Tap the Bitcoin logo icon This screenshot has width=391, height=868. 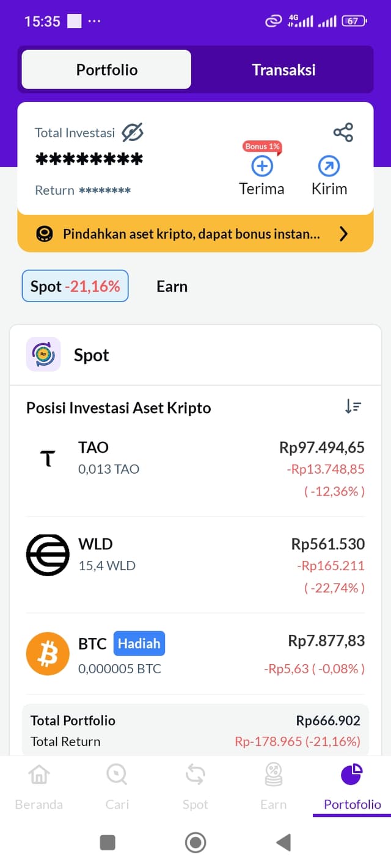(48, 654)
